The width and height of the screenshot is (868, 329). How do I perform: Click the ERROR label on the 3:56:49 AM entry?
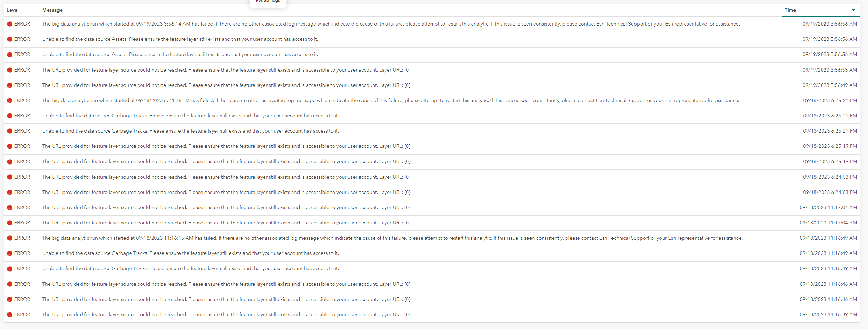tap(22, 85)
